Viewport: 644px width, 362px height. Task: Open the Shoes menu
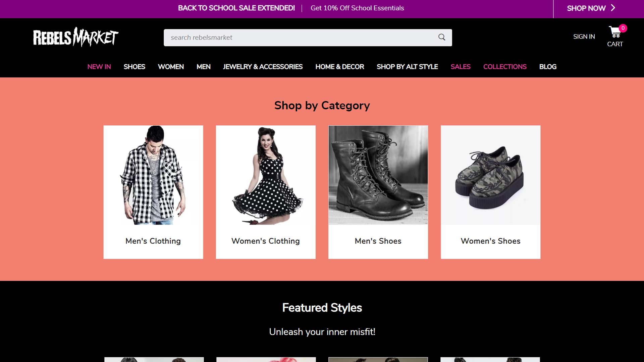pyautogui.click(x=134, y=67)
